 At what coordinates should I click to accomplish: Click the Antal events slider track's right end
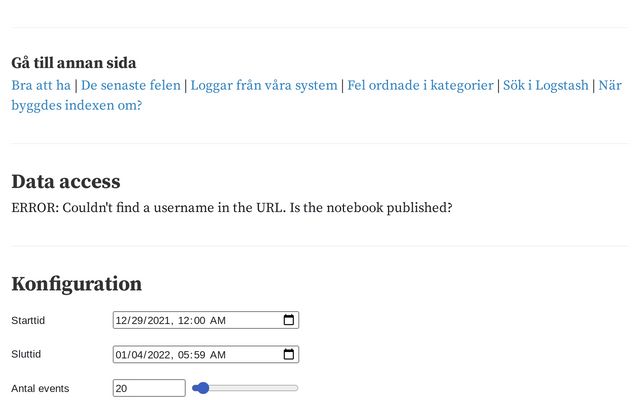[x=295, y=388]
